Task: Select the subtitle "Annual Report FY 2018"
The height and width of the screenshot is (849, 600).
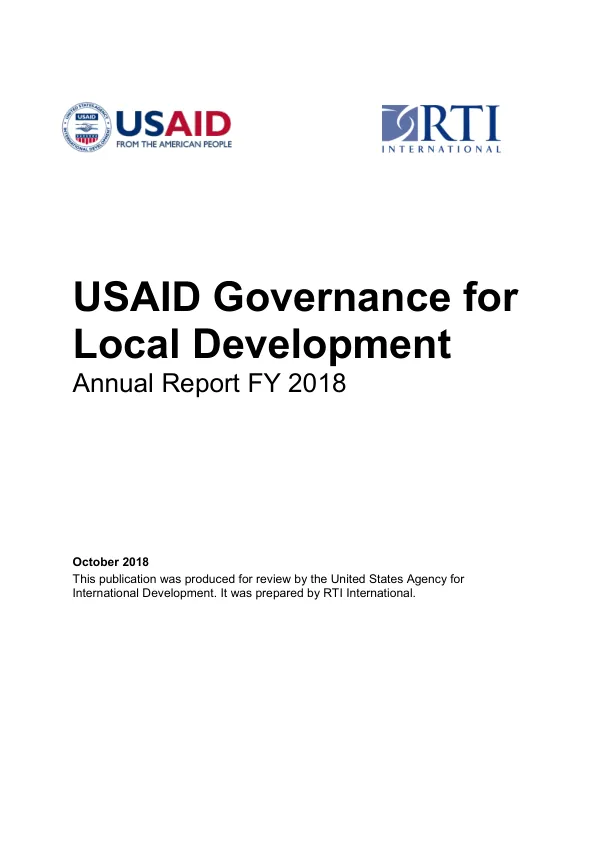Action: (209, 383)
